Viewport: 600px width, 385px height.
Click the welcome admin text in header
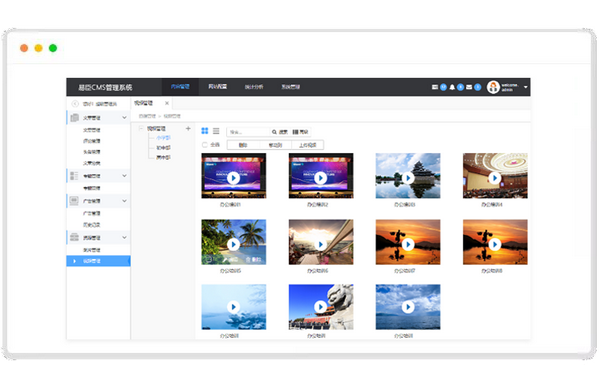pyautogui.click(x=510, y=87)
